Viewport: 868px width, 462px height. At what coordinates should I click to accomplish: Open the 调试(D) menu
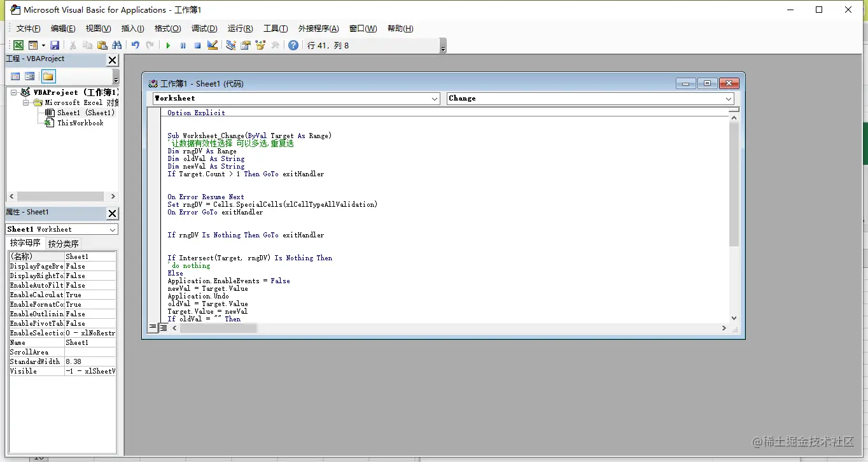click(x=204, y=29)
